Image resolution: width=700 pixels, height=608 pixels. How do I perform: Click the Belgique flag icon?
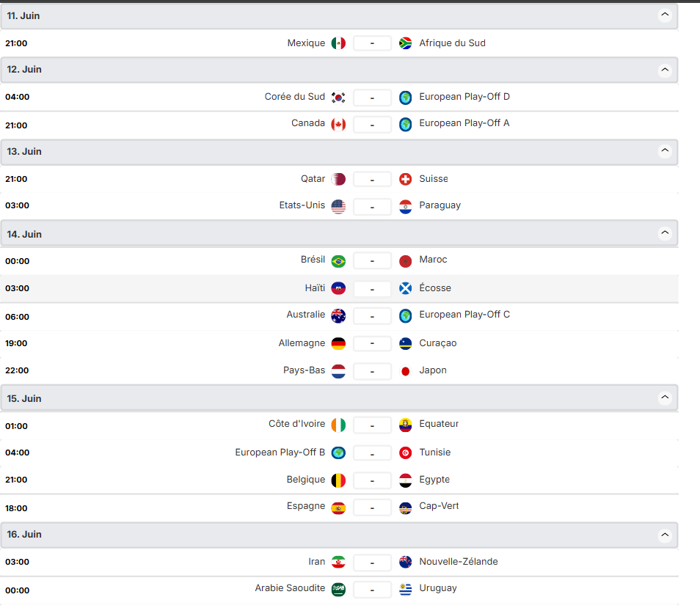tap(338, 480)
